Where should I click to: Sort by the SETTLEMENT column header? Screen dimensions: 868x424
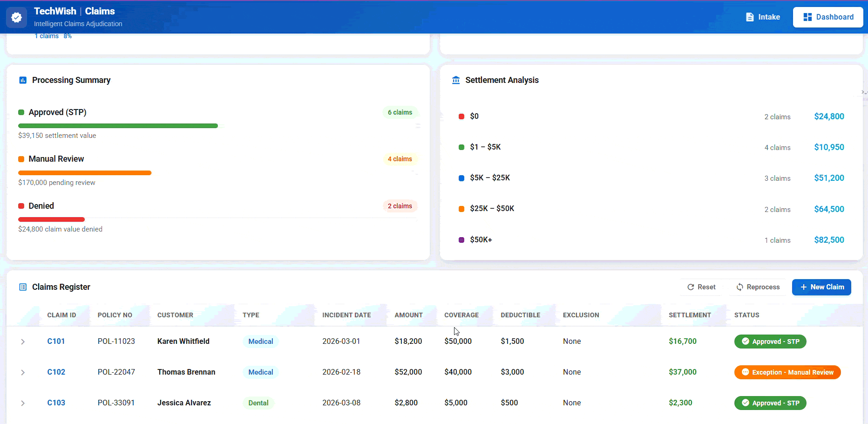[x=690, y=315]
